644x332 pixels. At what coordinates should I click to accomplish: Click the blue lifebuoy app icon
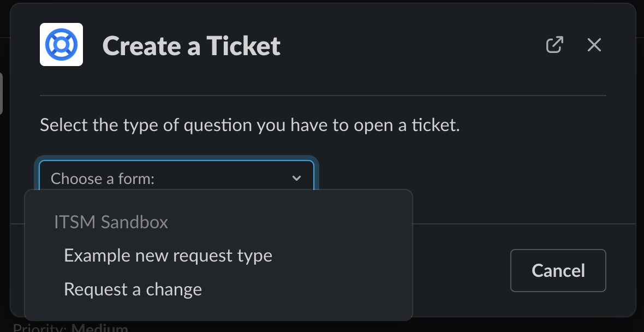click(x=61, y=45)
